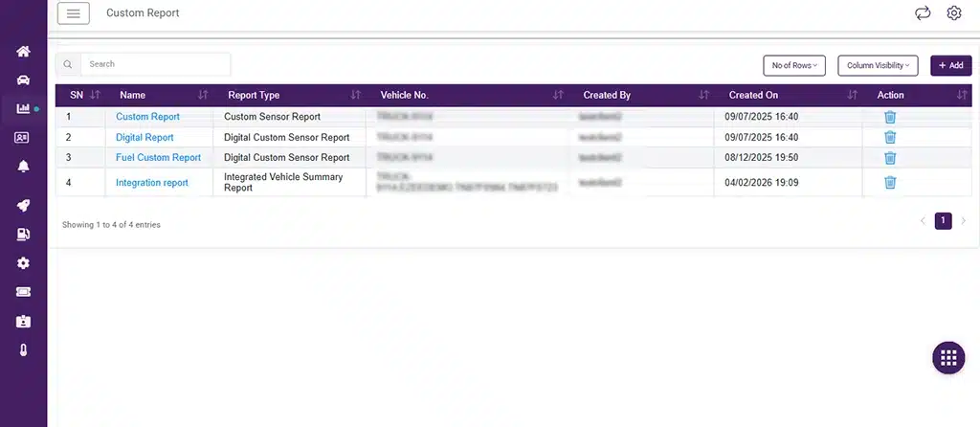
Task: Open the Digital Report link
Action: pyautogui.click(x=145, y=138)
